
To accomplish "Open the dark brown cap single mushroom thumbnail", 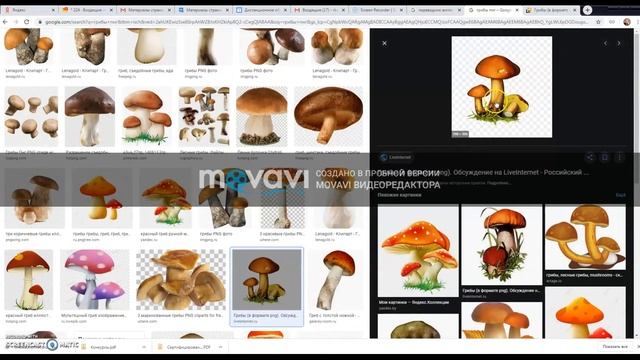I will [90, 116].
